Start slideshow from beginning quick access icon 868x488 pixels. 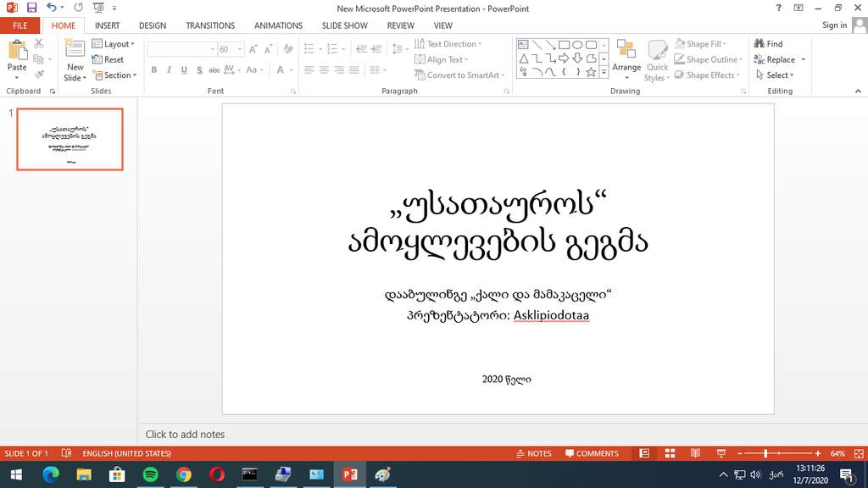(x=98, y=8)
